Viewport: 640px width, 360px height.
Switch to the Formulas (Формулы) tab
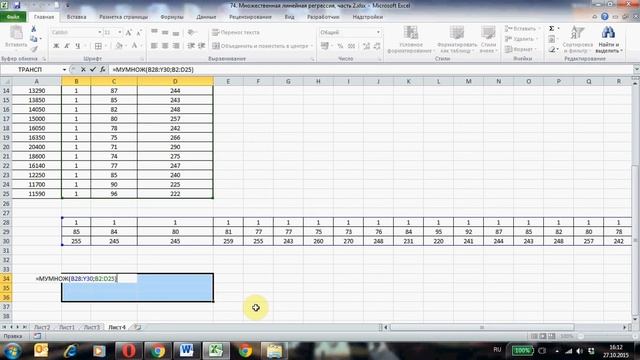(172, 17)
